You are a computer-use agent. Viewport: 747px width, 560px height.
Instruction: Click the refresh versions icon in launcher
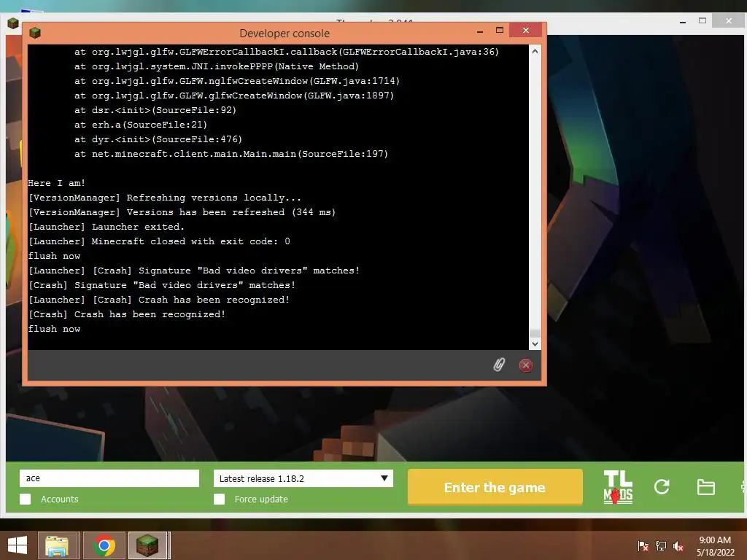click(662, 486)
